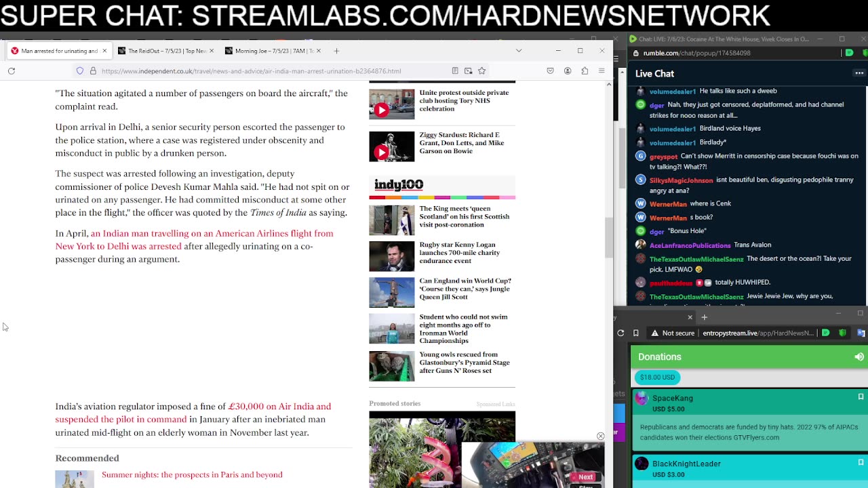Open Firefox extensions puzzle icon

click(x=585, y=70)
